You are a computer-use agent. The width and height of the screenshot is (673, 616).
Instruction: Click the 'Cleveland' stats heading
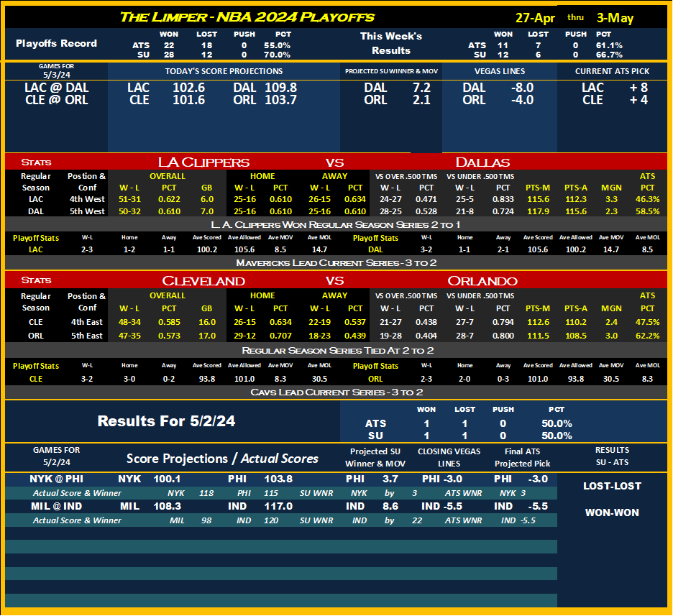point(203,281)
